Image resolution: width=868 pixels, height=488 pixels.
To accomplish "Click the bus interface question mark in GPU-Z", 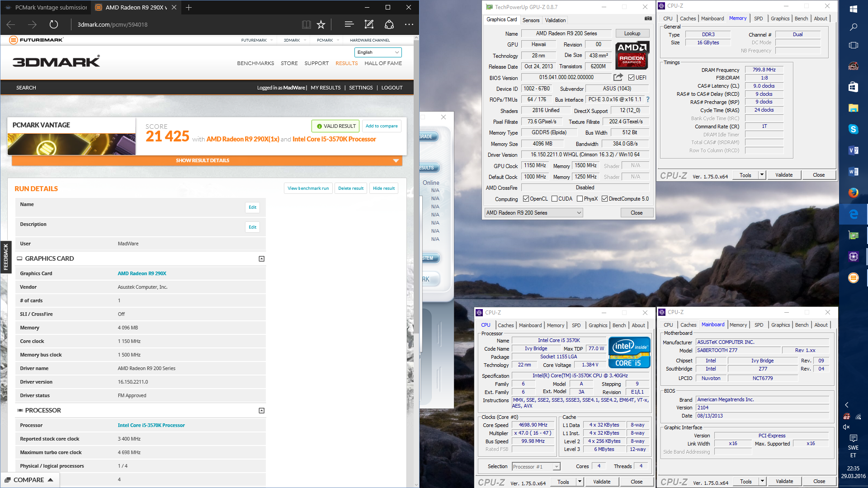I will pos(648,99).
